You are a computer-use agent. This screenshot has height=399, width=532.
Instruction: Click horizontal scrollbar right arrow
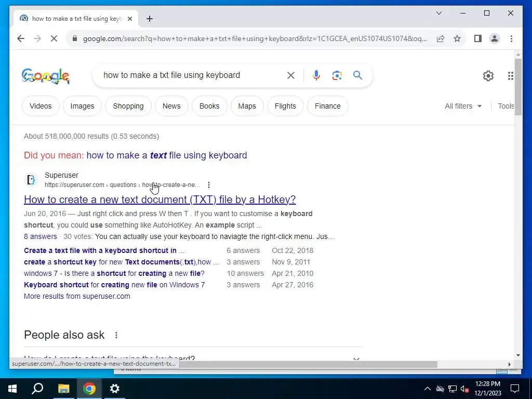tap(509, 364)
